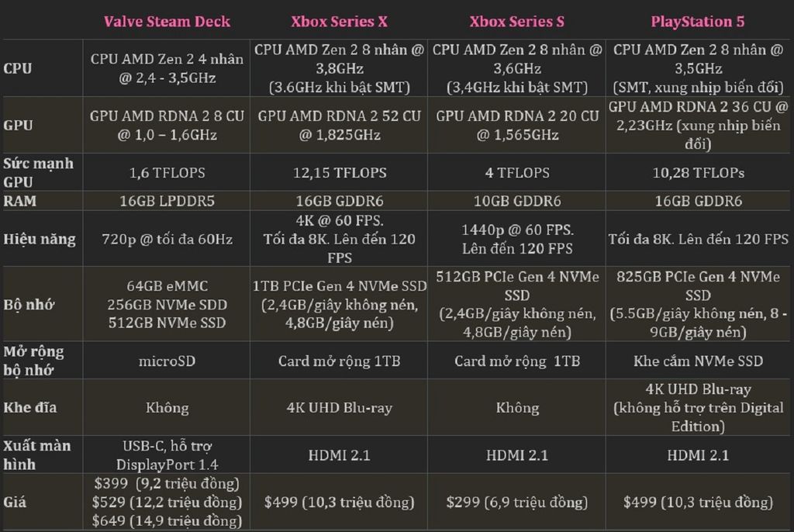
Task: Click the $299 price cell
Action: 517,502
